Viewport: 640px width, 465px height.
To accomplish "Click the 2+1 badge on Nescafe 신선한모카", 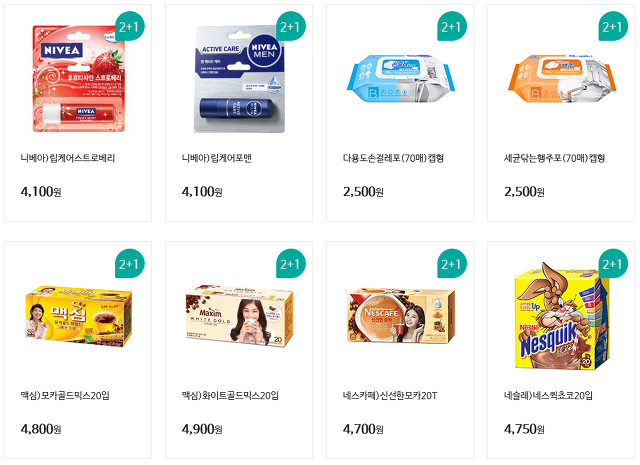I will click(451, 263).
